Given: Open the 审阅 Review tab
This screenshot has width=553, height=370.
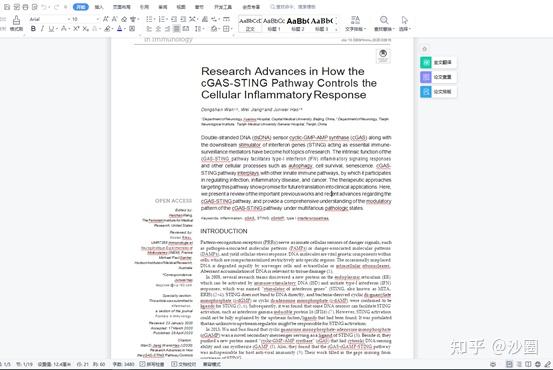Looking at the screenshot, I should point(163,7).
